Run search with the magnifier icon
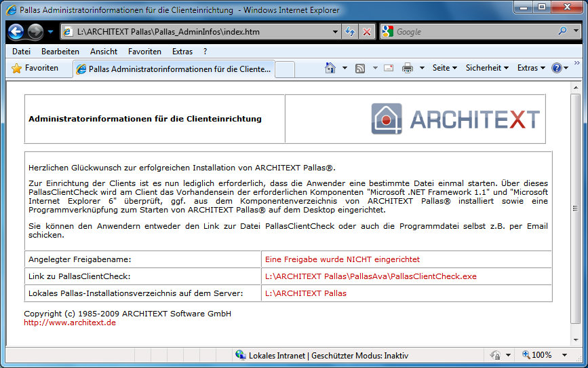 562,31
